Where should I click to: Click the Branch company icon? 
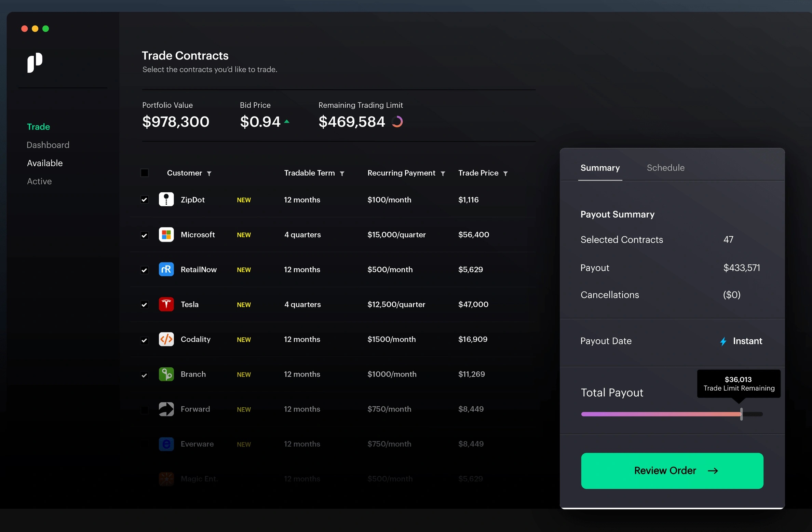click(166, 374)
